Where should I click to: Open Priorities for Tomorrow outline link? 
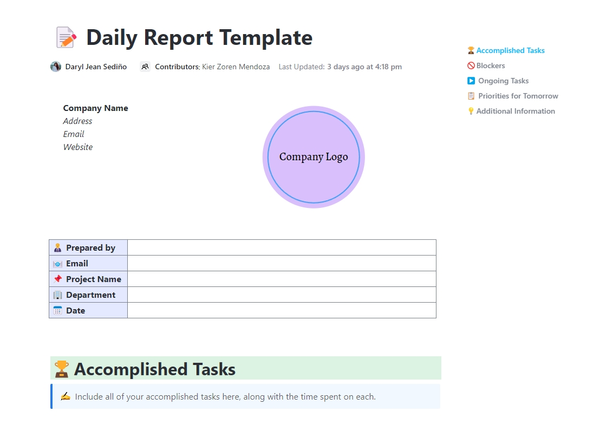click(x=517, y=96)
